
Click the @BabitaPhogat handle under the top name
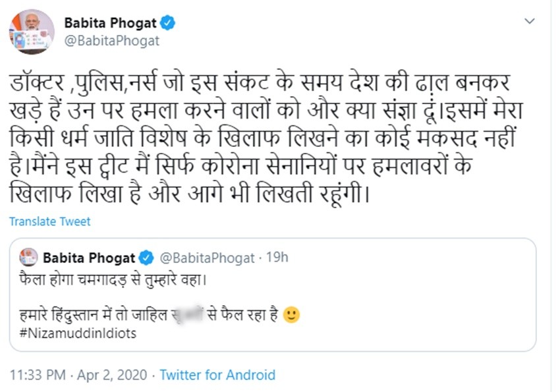coord(111,40)
